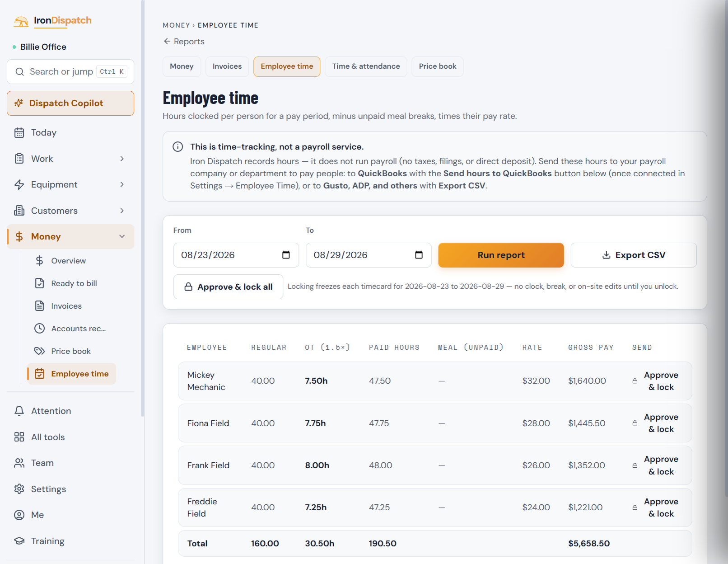728x564 pixels.
Task: Click the Accounts receivable clock icon
Action: click(x=40, y=329)
